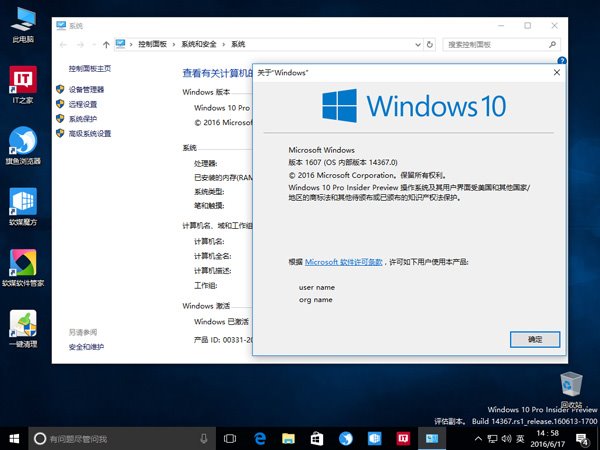Click the Cortana microphone icon
This screenshot has height=450, width=600.
click(x=204, y=439)
